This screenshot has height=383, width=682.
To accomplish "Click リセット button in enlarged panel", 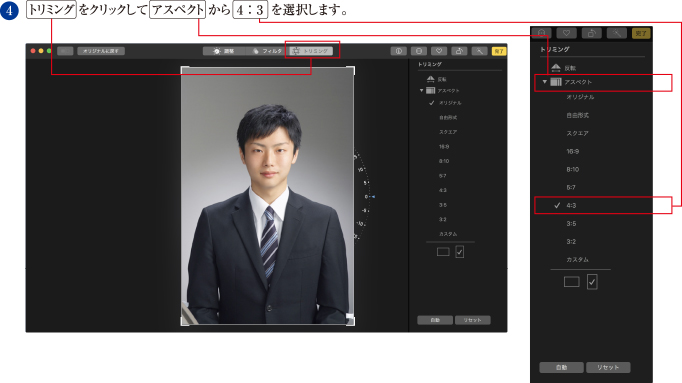I will (608, 367).
